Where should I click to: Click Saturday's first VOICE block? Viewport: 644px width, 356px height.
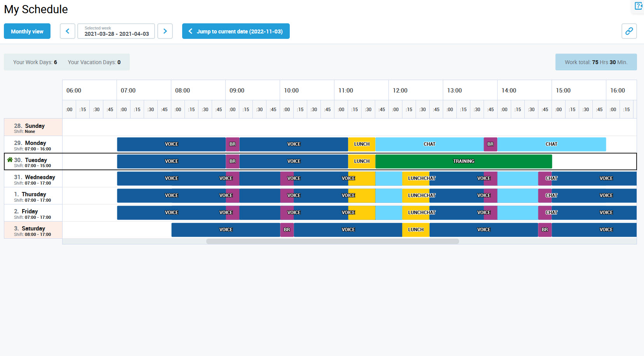226,230
